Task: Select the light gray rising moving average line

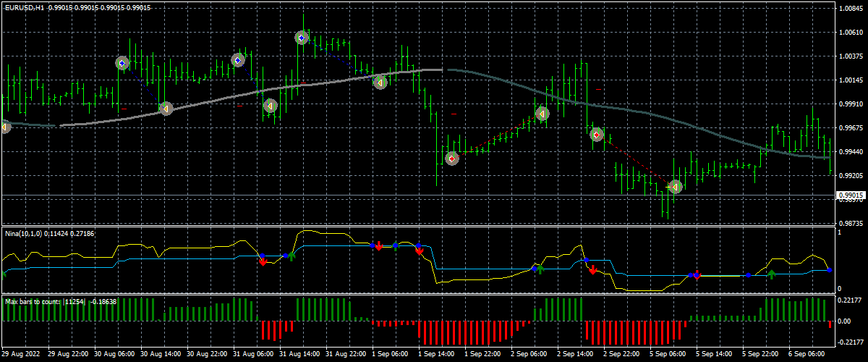Action: (217, 98)
